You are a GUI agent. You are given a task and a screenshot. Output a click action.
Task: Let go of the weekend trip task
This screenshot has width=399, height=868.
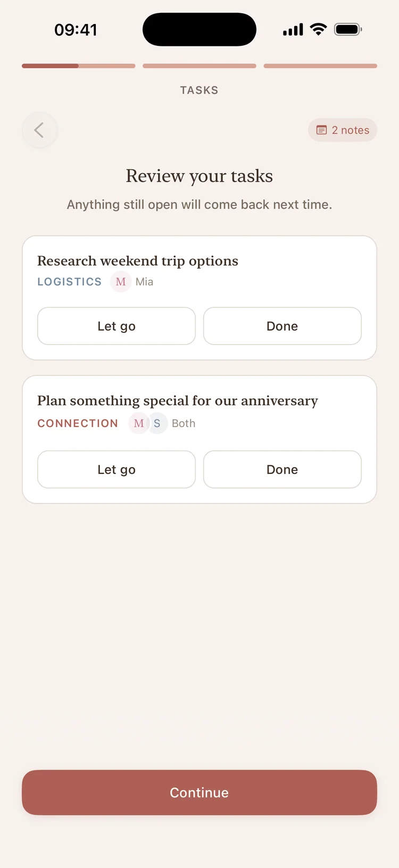(117, 326)
